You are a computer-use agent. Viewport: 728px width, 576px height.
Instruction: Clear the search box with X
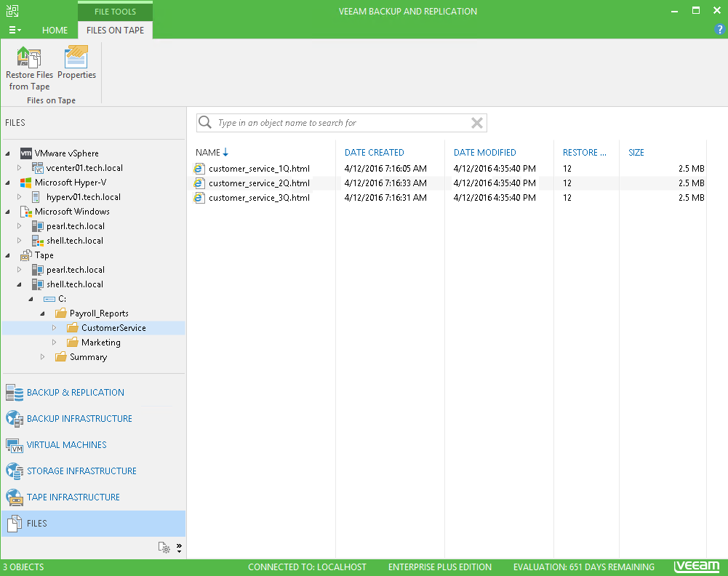click(477, 123)
